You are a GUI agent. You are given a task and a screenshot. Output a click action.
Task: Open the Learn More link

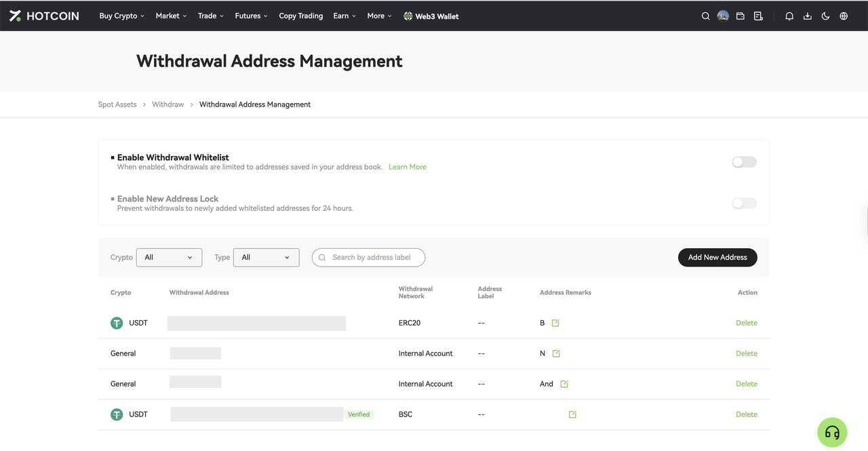click(408, 167)
